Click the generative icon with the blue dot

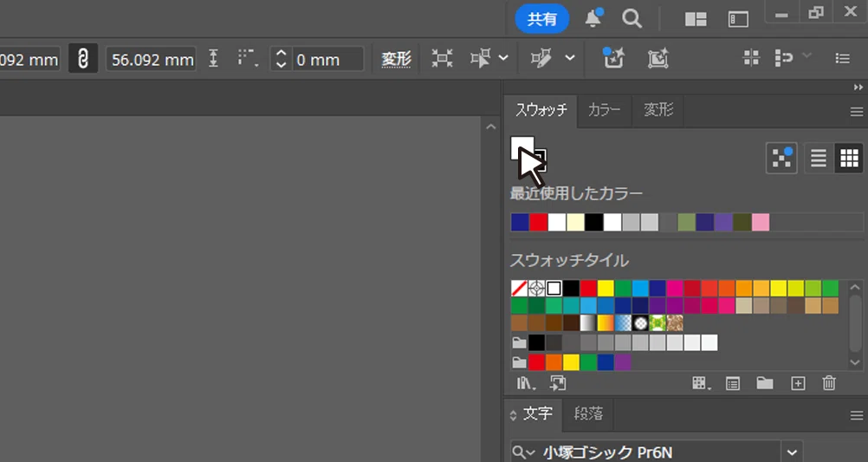pyautogui.click(x=613, y=57)
